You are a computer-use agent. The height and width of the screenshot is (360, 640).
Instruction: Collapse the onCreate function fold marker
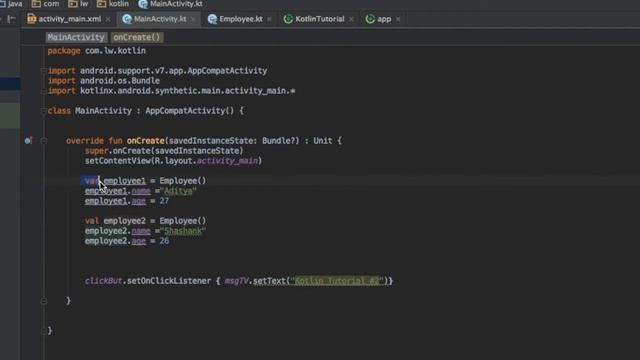(x=43, y=141)
